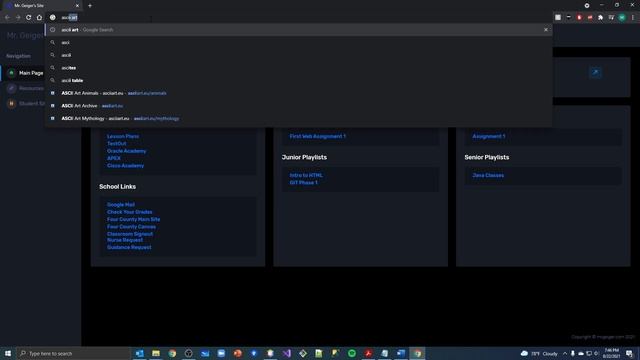Viewport: 640px width, 360px height.
Task: Open ASCII Art Archive suggestion
Action: 299,106
